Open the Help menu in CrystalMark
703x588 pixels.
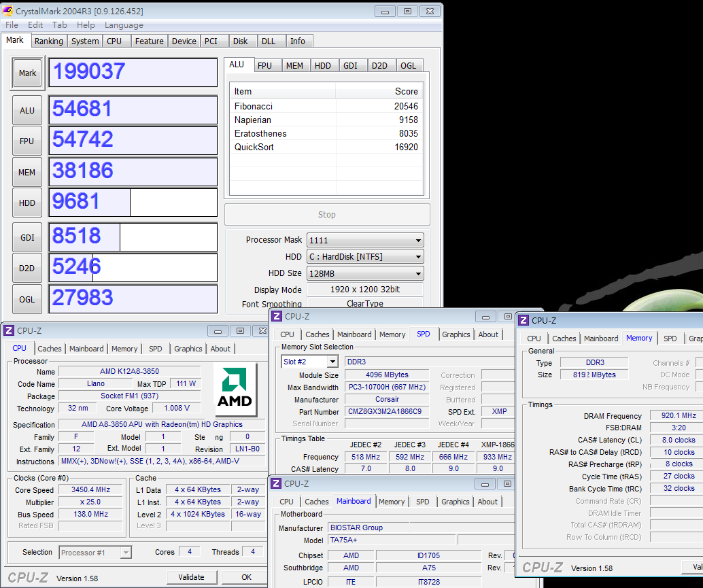pos(86,25)
